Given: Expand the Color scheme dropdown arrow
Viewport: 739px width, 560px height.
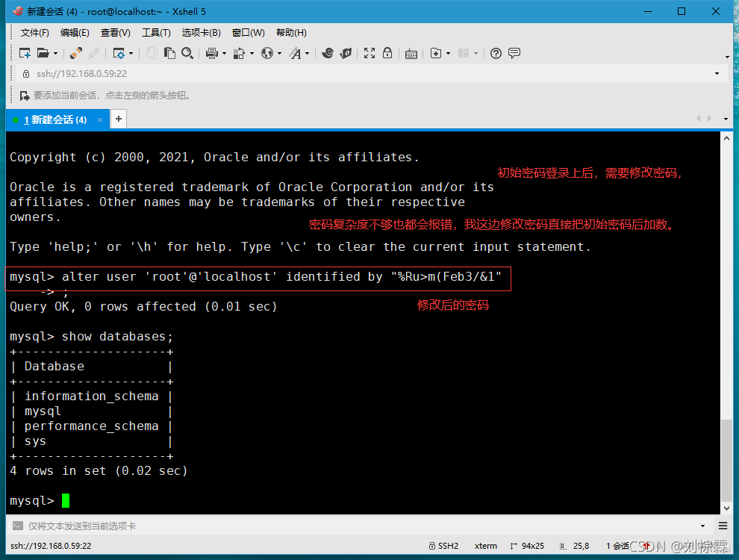Looking at the screenshot, I should (252, 54).
